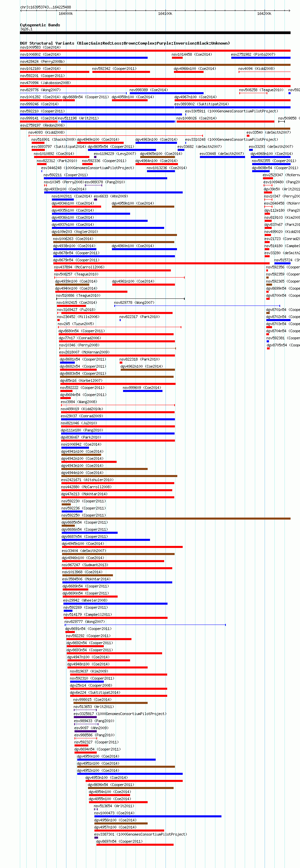Open esv3305911 (1000GenomesConsortiumPilotProject) label
Image resolution: width=300 pixels, height=868 pixels.
[232, 111]
